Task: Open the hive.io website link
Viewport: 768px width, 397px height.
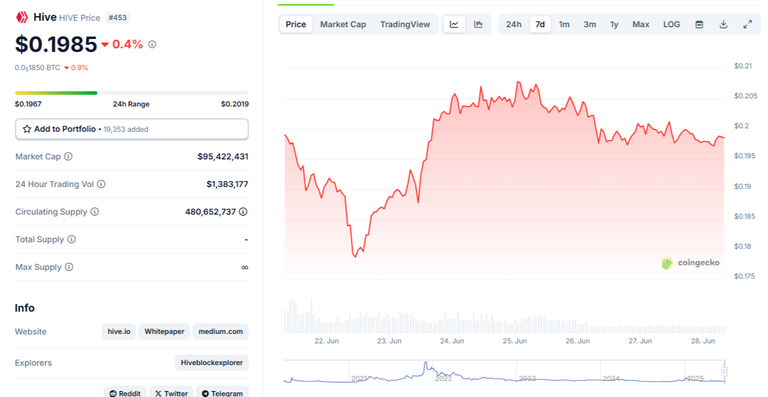Action: pyautogui.click(x=119, y=331)
